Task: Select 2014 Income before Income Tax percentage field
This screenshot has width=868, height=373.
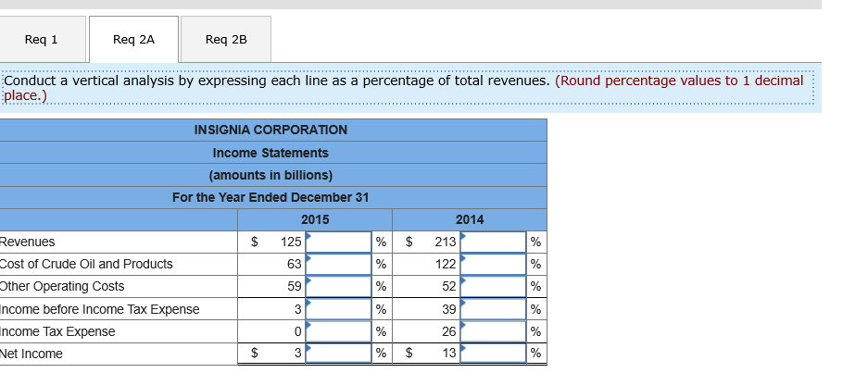Action: pos(493,309)
